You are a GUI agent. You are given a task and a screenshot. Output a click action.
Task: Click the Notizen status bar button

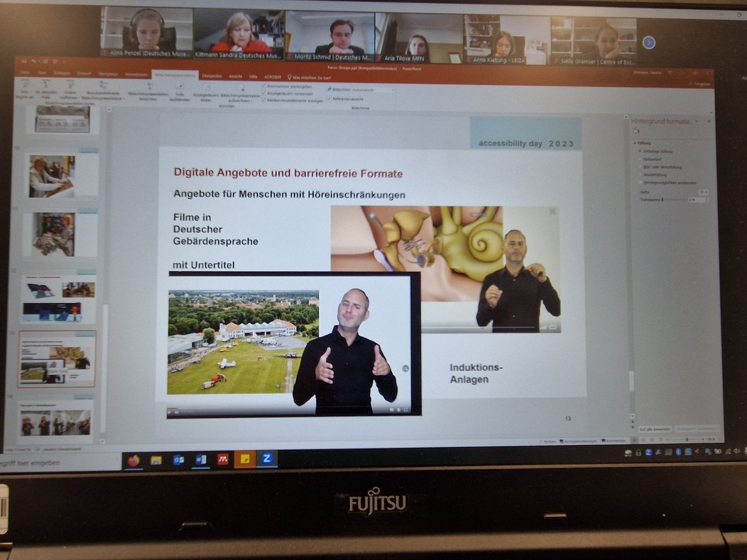(548, 441)
